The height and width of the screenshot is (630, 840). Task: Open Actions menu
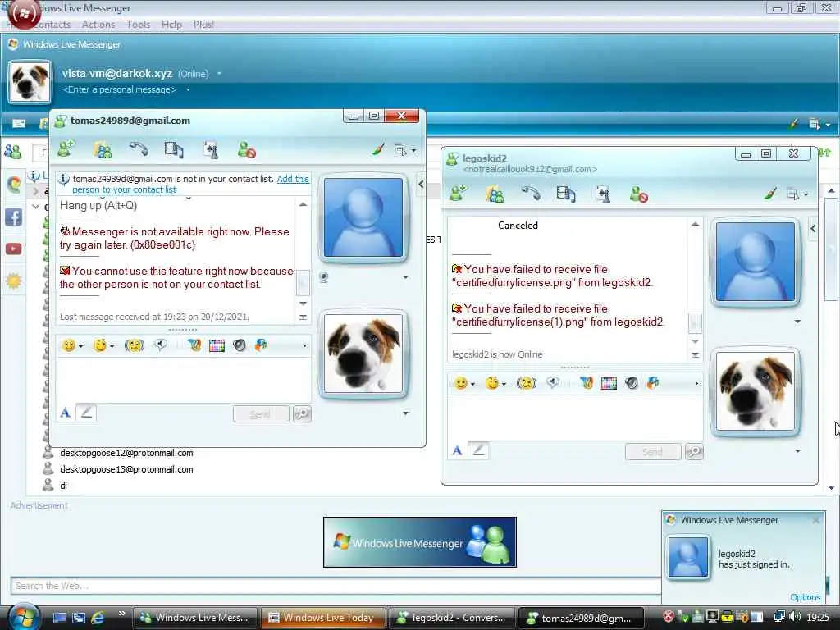click(98, 25)
